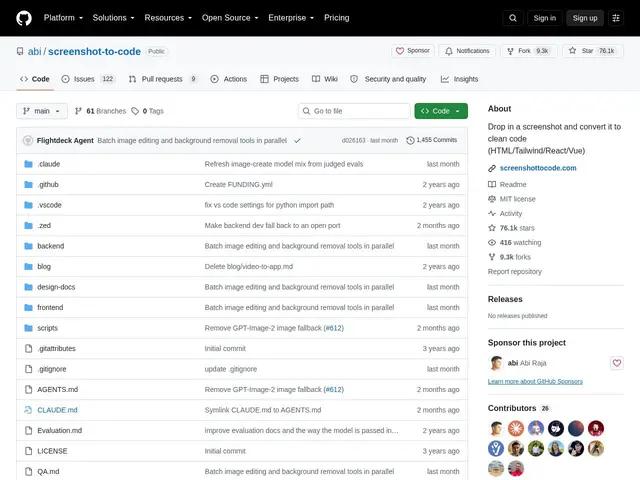
Task: Click the Sponsor heart button
Action: coord(413,51)
